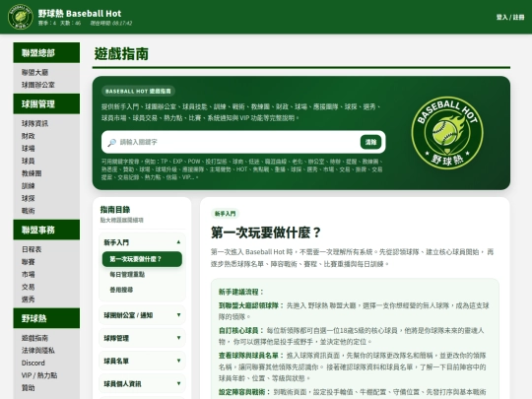The image size is (532, 399).
Task: Click the 野球熱 Baseball Hot site title
Action: point(80,14)
